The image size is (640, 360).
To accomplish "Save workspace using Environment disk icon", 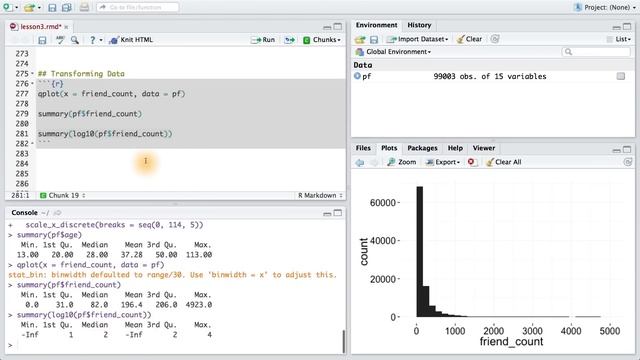I will point(374,39).
